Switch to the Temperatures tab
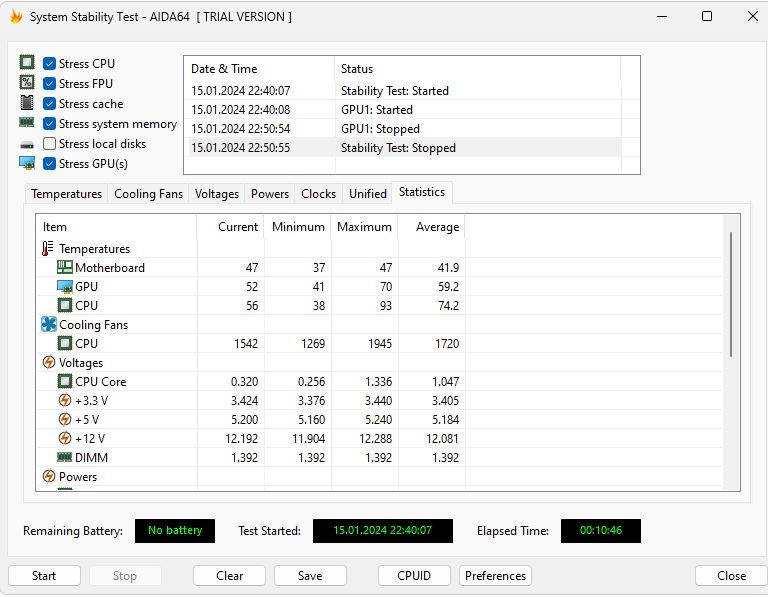Image resolution: width=768 pixels, height=597 pixels. 67,194
